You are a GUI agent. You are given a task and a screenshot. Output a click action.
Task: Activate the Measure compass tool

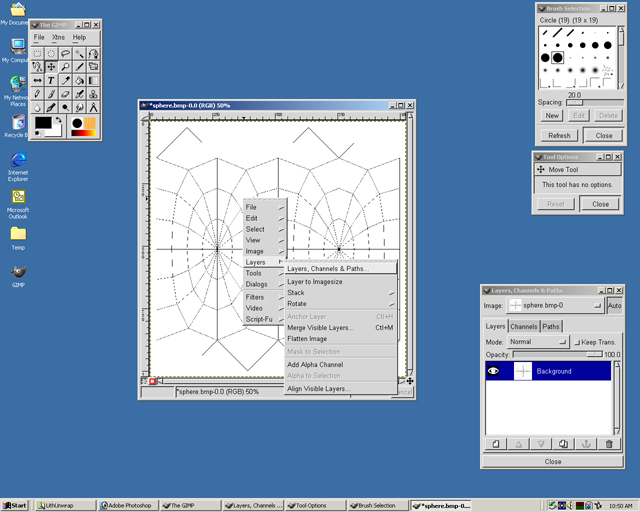[x=93, y=107]
